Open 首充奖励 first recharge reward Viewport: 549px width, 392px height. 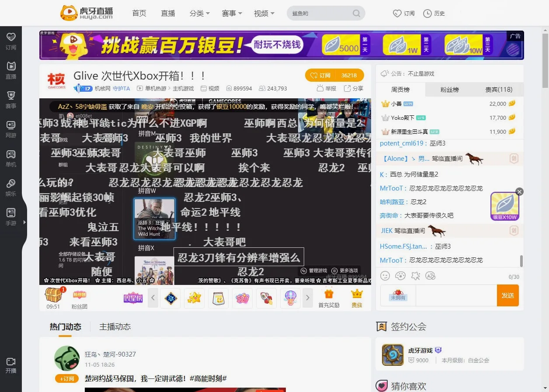[329, 298]
